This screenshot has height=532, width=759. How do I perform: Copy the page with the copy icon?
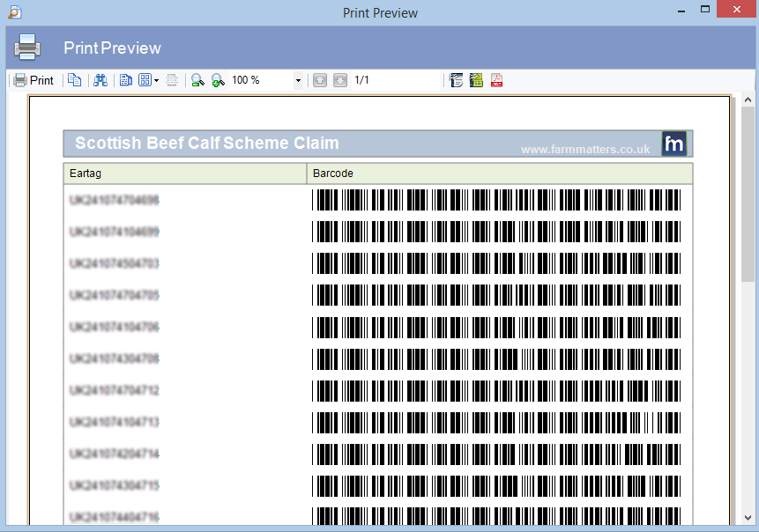click(x=74, y=80)
